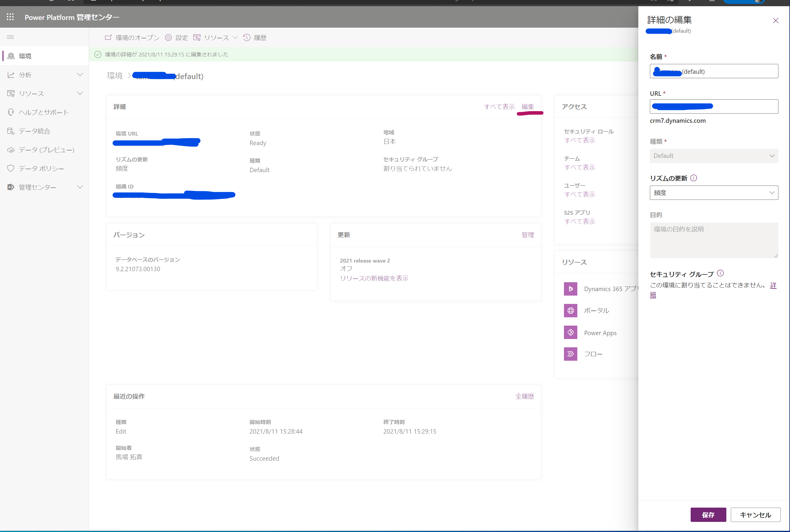Show all under セキュリティ ロール
This screenshot has width=790, height=532.
(580, 140)
